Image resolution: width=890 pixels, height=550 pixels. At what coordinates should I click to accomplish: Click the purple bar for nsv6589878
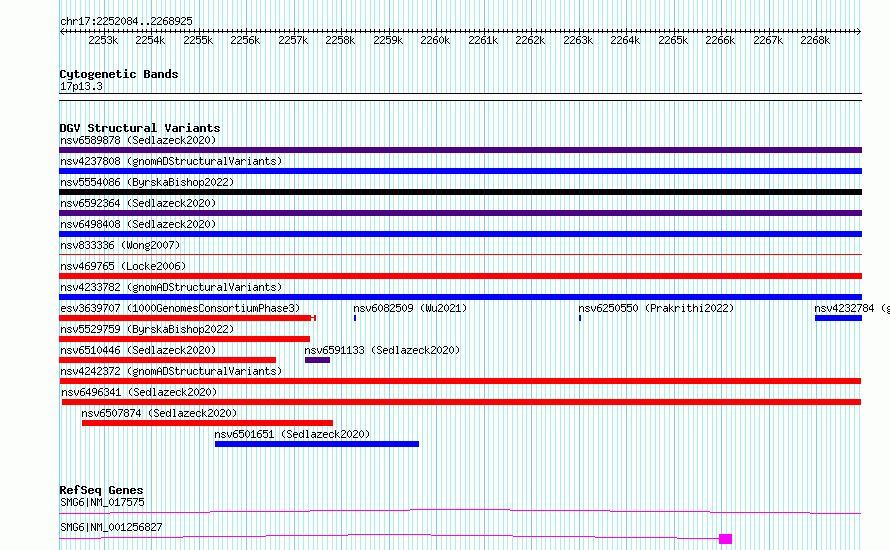[460, 150]
